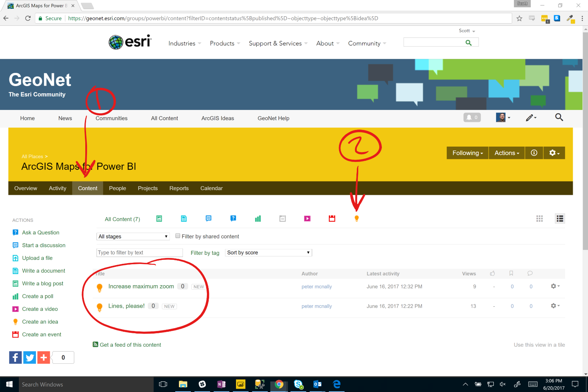Share this page on Twitter

point(29,358)
